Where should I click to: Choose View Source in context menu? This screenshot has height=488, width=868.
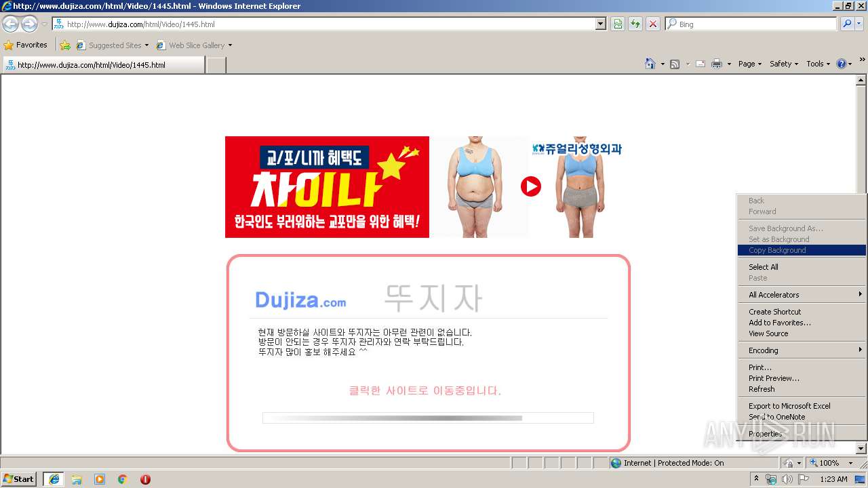point(802,333)
